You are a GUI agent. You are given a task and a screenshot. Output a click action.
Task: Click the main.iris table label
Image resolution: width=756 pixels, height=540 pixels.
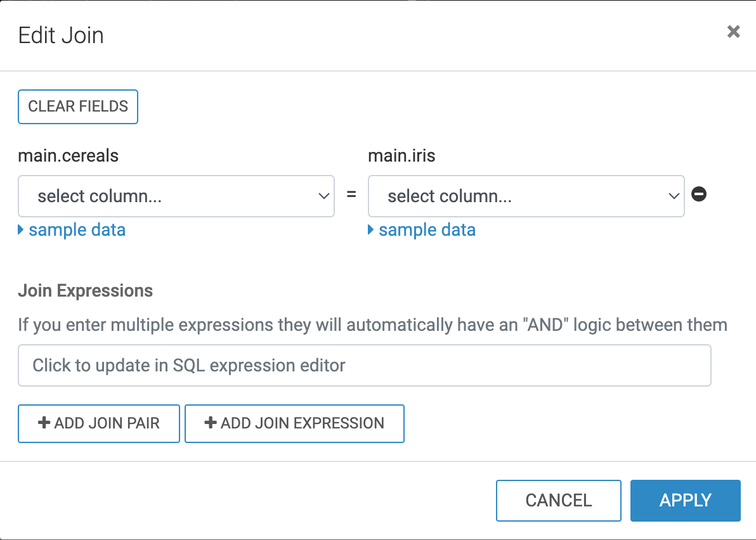point(401,156)
